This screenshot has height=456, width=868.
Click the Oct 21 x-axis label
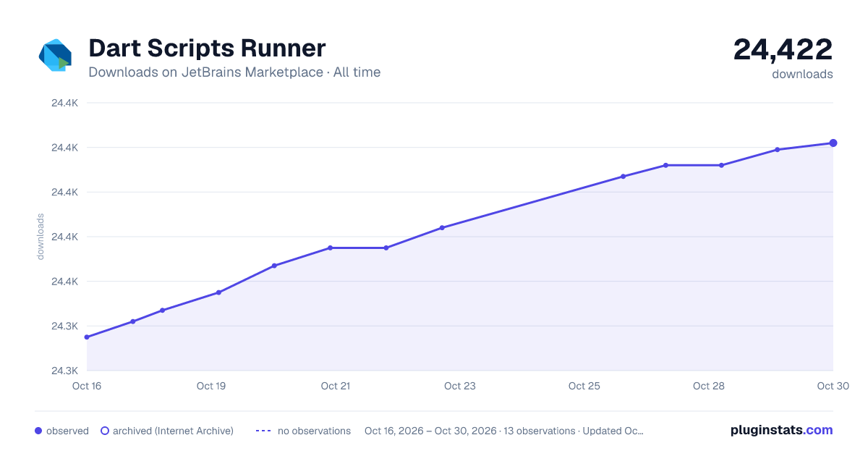[336, 386]
